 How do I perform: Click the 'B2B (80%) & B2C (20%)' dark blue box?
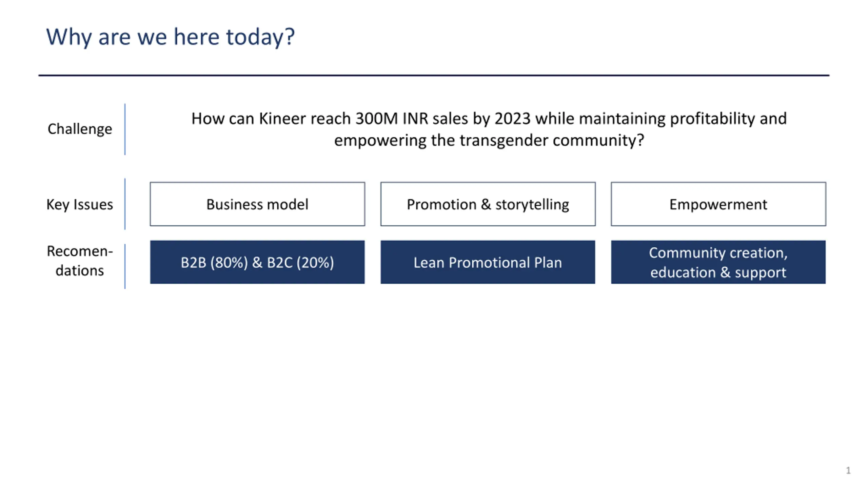(x=257, y=262)
